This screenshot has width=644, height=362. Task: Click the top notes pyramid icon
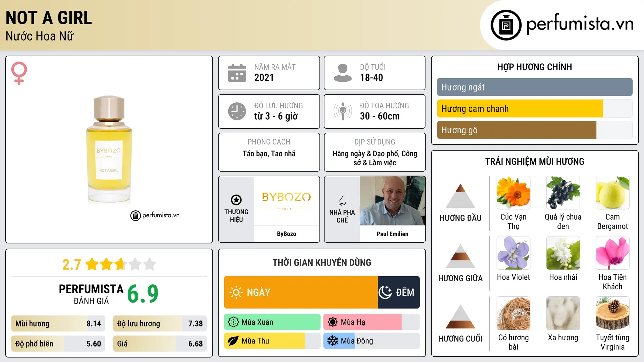[460, 196]
